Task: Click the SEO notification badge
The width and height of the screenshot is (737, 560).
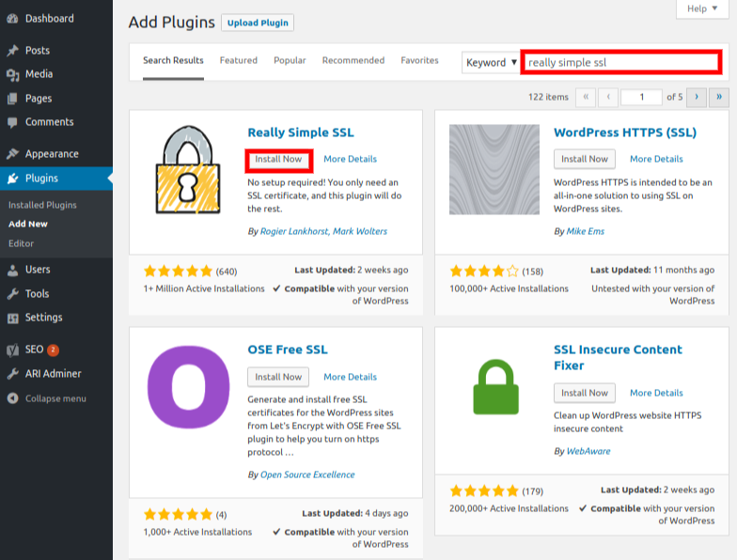Action: [x=53, y=350]
